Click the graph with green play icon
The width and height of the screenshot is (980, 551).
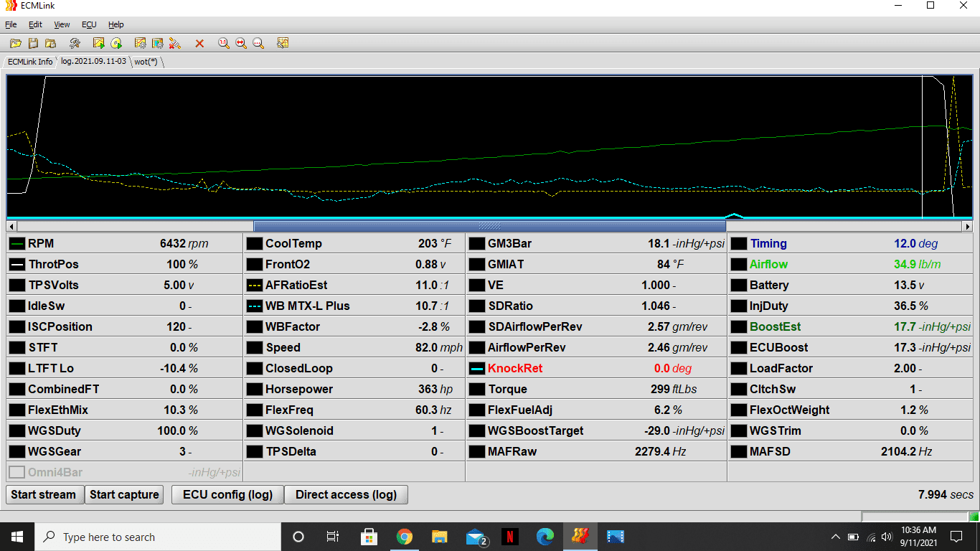99,43
